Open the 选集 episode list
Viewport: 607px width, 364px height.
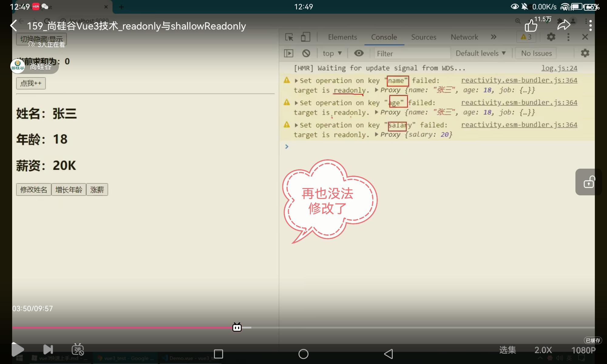(x=507, y=350)
